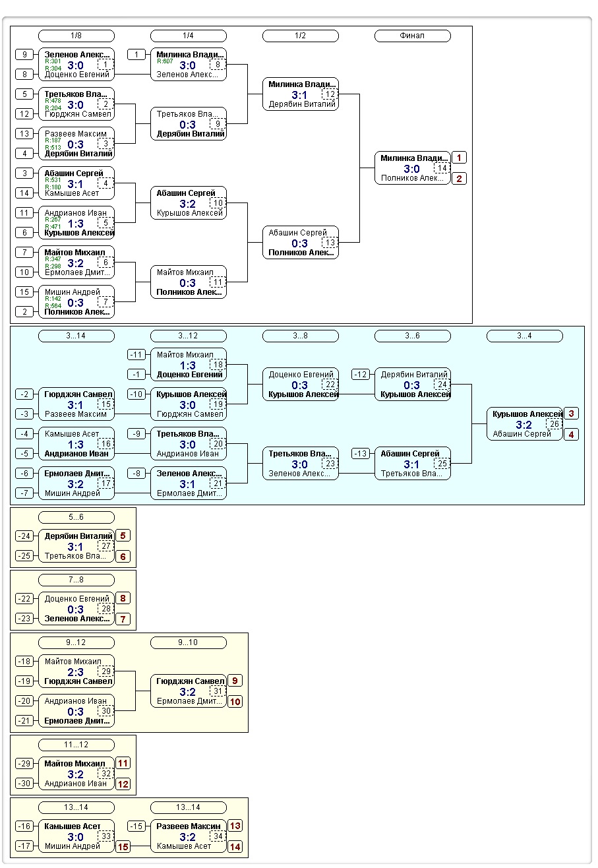This screenshot has width=598, height=868.
Task: Click the seed box 8 beside Доценко Евгений in 1/8
Action: pyautogui.click(x=24, y=75)
